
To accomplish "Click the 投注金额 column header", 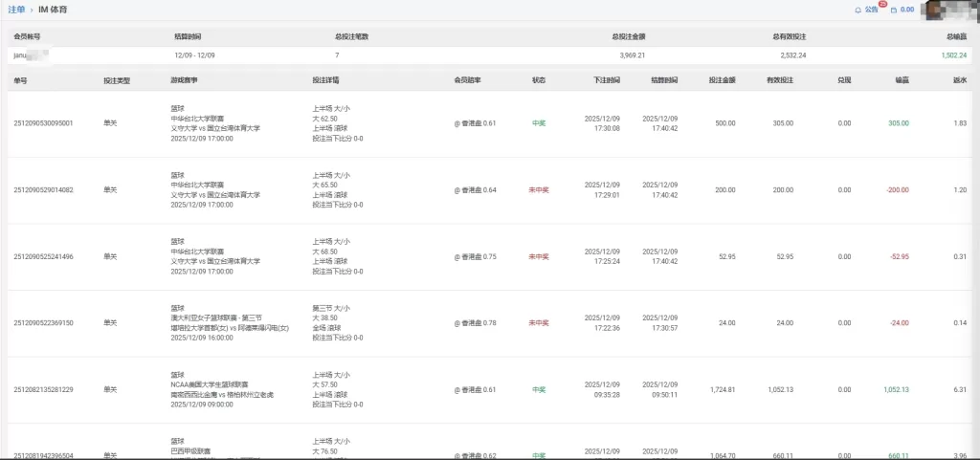I will [723, 80].
